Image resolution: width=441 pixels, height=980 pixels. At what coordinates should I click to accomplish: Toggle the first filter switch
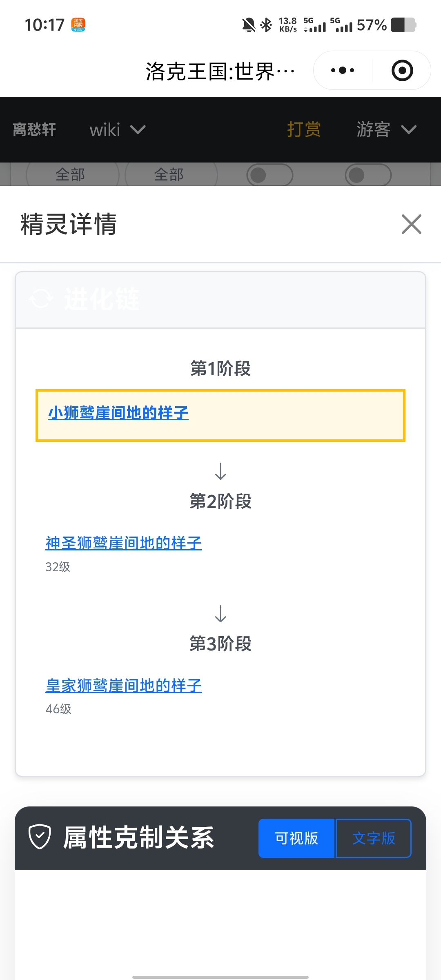269,175
